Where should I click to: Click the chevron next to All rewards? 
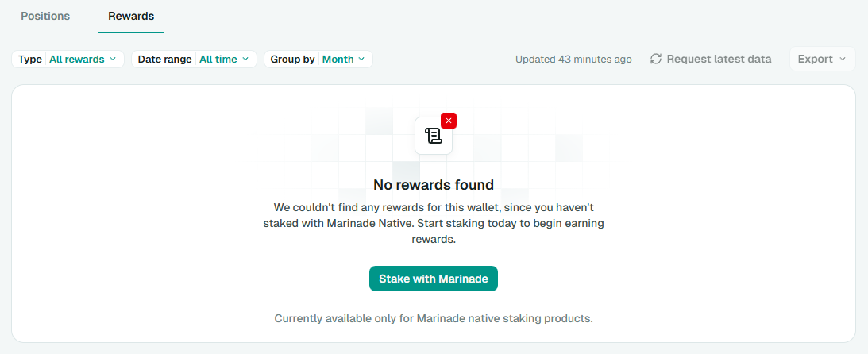point(113,59)
